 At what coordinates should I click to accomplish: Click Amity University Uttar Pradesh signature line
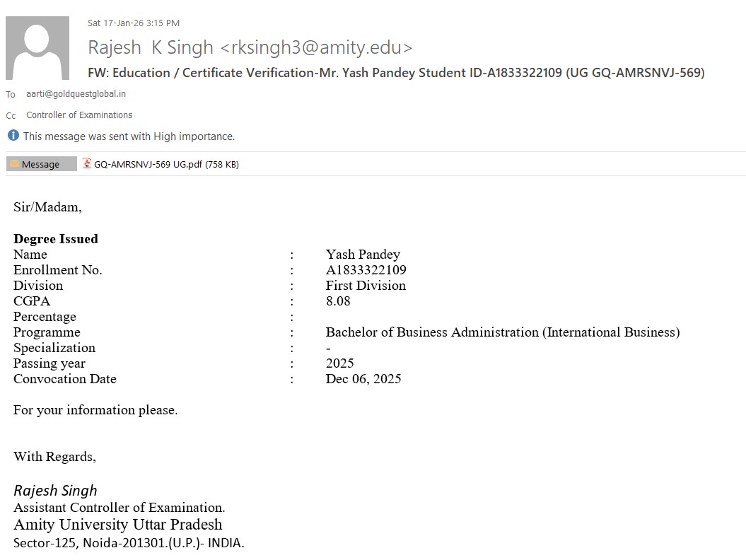(117, 525)
